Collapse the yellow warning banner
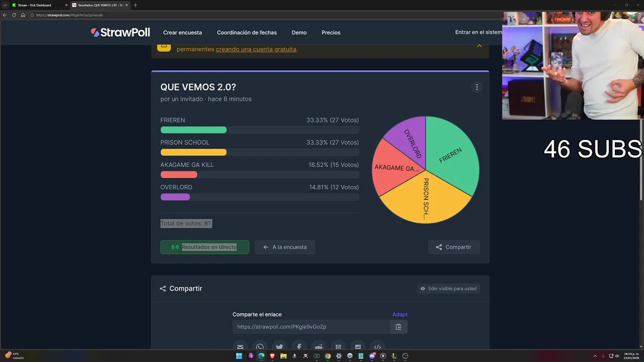 [x=479, y=46]
